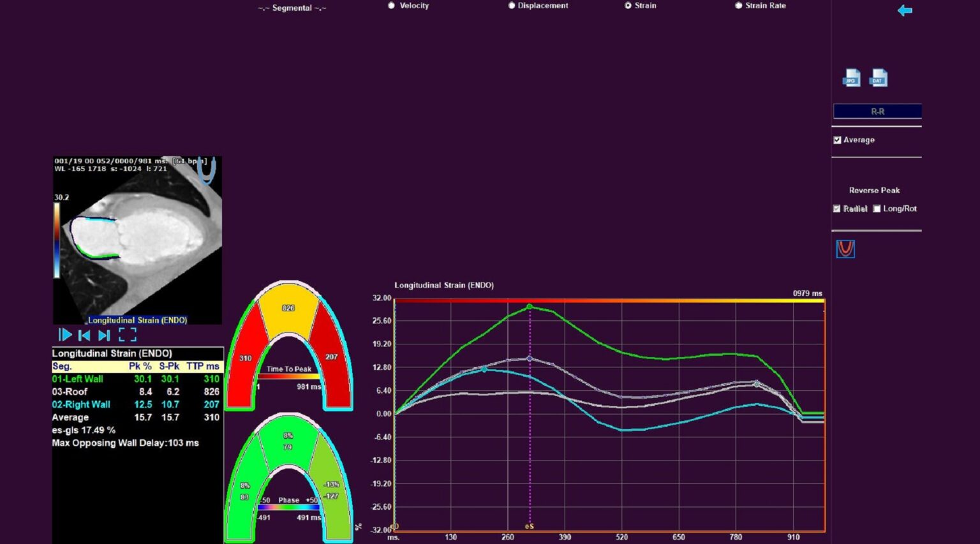Expand the image to fullscreen

click(x=128, y=335)
